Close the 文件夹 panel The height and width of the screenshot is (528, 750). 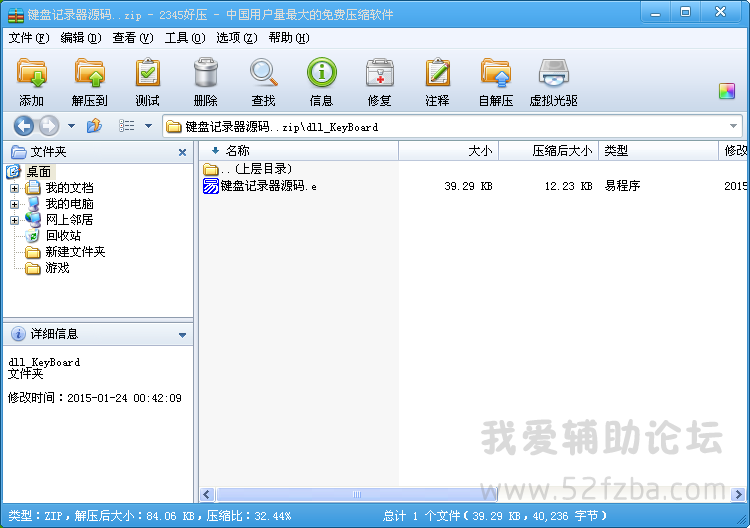[x=182, y=153]
